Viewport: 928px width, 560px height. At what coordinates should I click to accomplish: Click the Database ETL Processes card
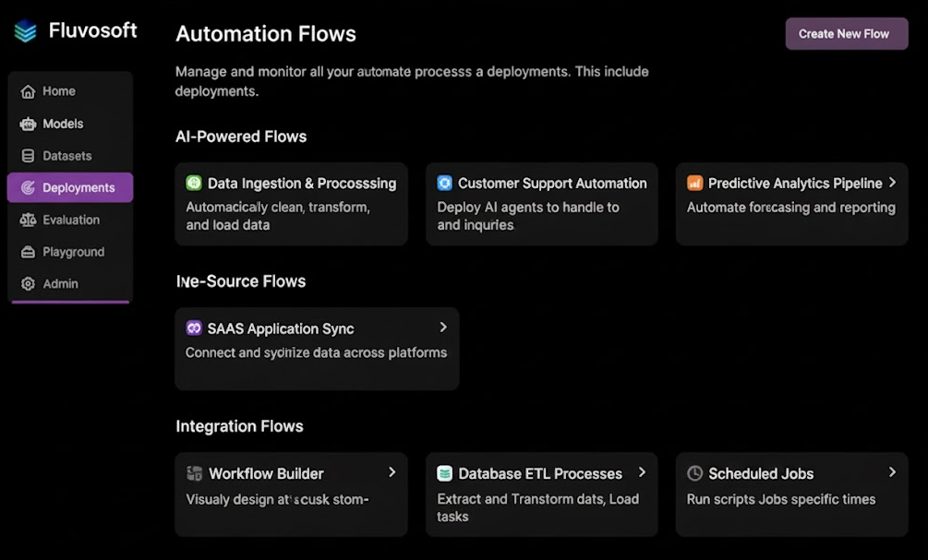[541, 494]
